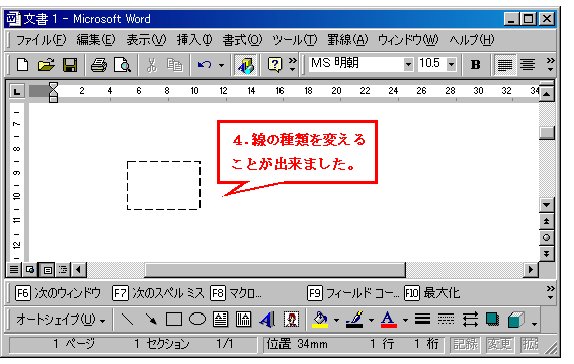
Task: Toggle the Drawing toolbar icon
Action: 245,65
